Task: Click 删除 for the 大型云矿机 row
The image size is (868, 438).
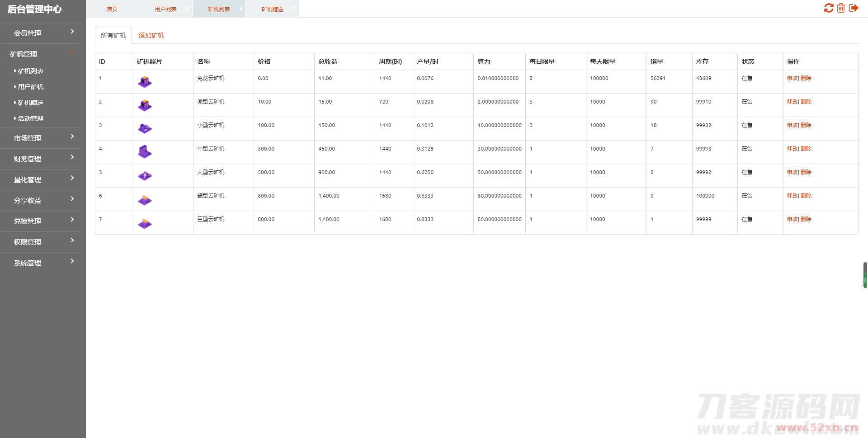Action: [x=806, y=172]
